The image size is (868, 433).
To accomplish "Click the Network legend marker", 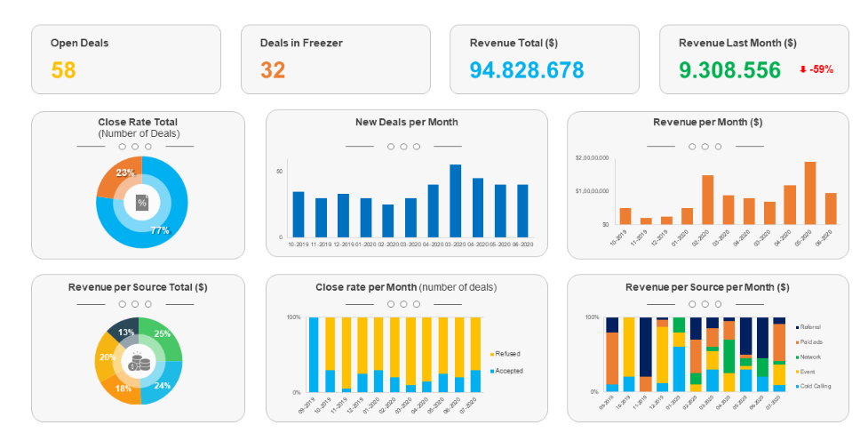I will [x=796, y=357].
